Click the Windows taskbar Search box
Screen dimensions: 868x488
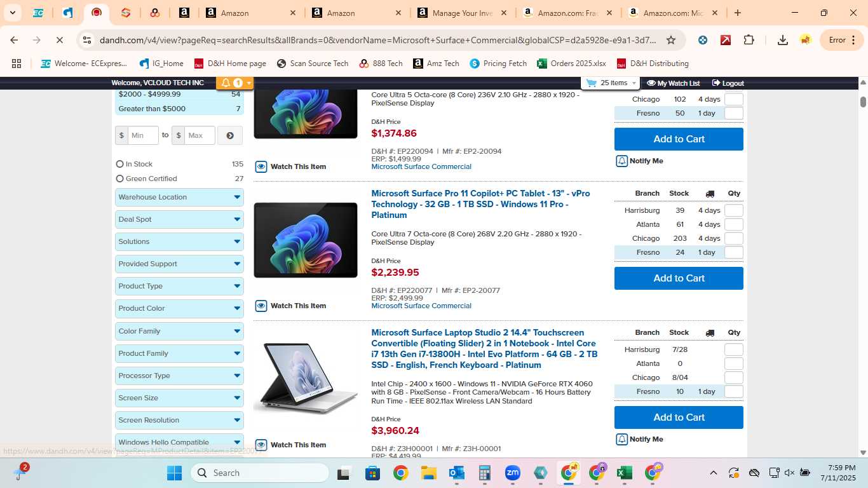(x=260, y=473)
